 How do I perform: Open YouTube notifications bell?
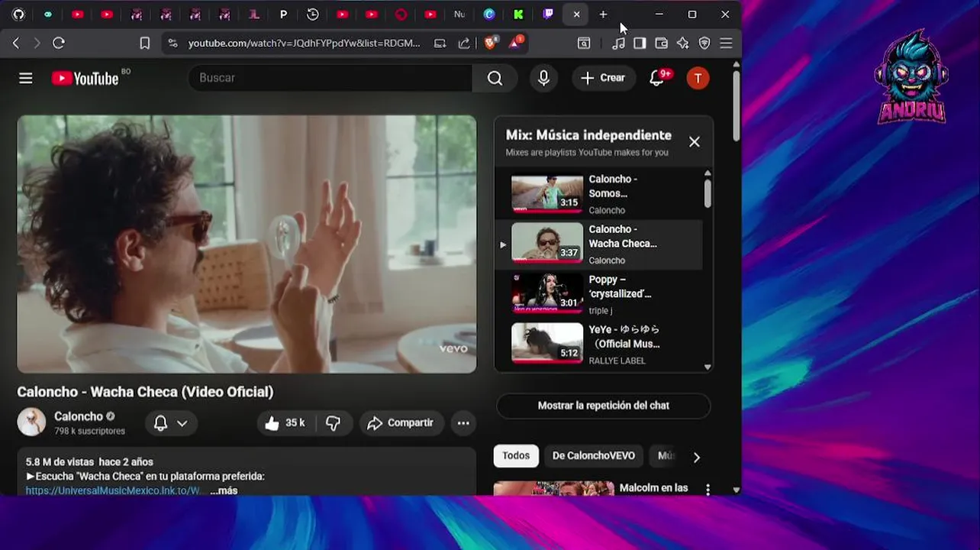coord(657,78)
